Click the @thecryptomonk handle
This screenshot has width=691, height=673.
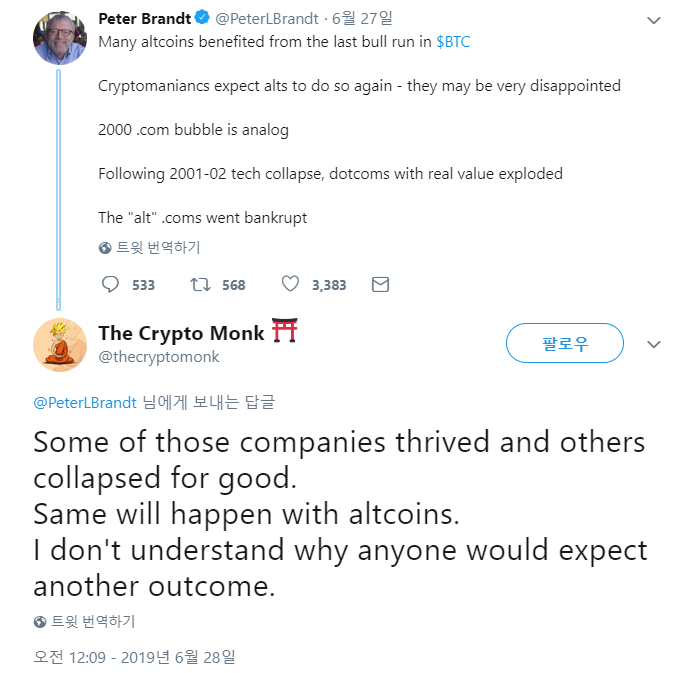point(159,357)
